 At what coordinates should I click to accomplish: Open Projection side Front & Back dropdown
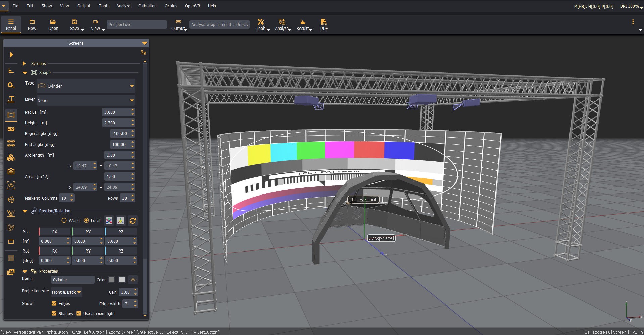tap(66, 292)
